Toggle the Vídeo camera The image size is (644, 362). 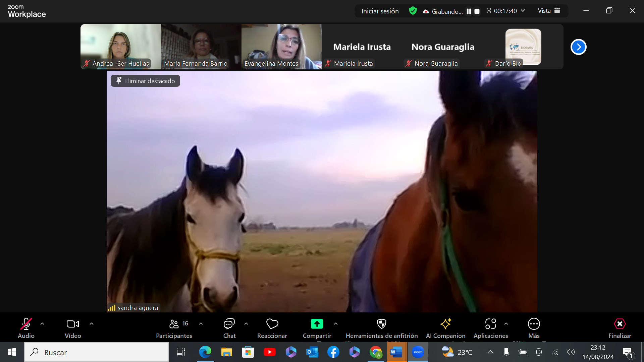pyautogui.click(x=73, y=324)
